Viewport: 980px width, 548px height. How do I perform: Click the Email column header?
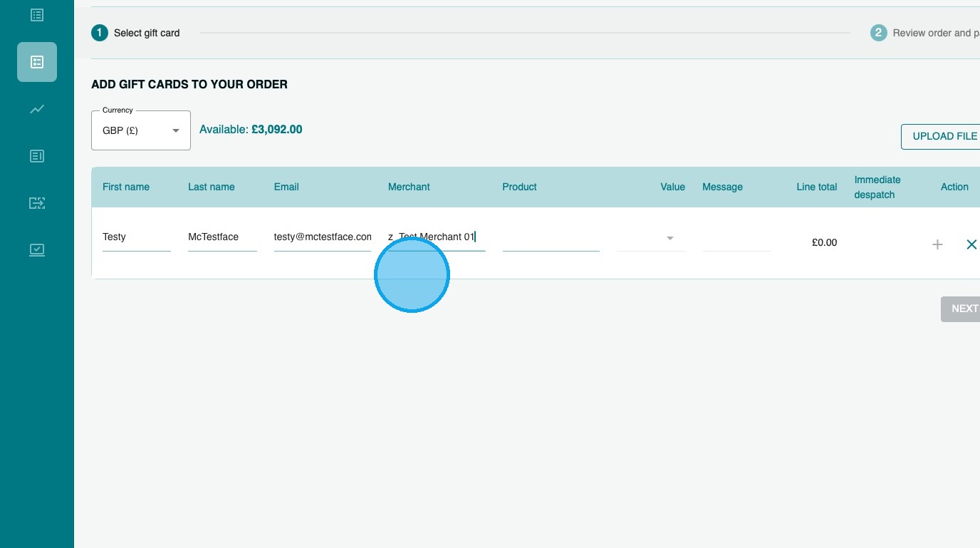(x=286, y=187)
